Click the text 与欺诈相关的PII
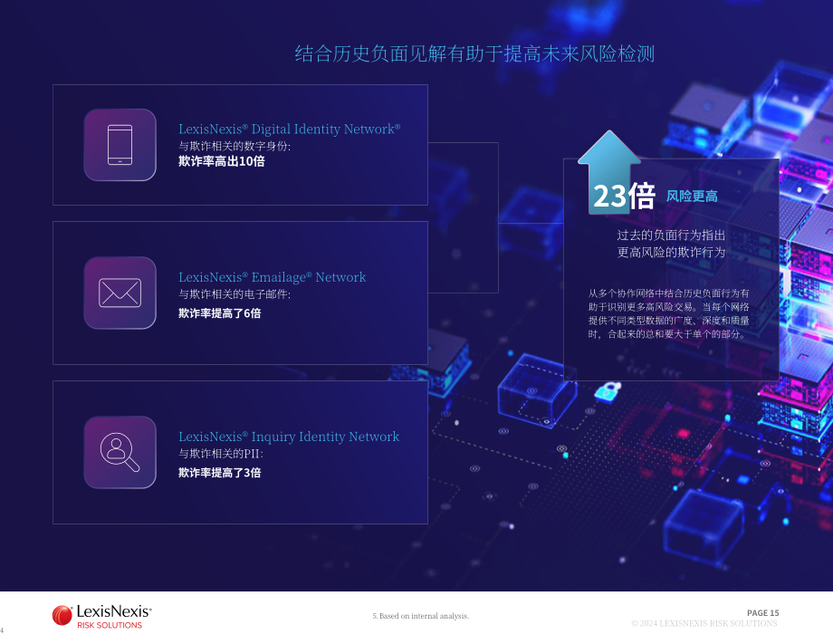This screenshot has height=644, width=833. (x=220, y=454)
